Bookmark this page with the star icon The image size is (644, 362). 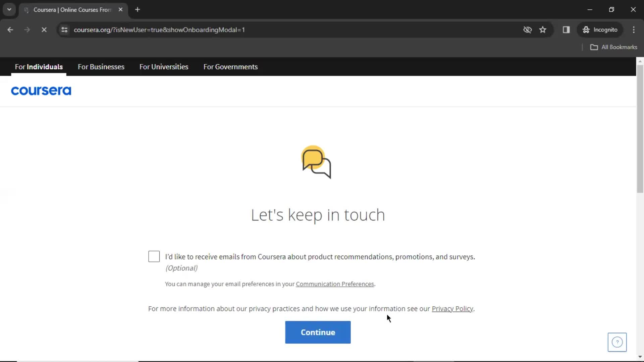pyautogui.click(x=543, y=30)
